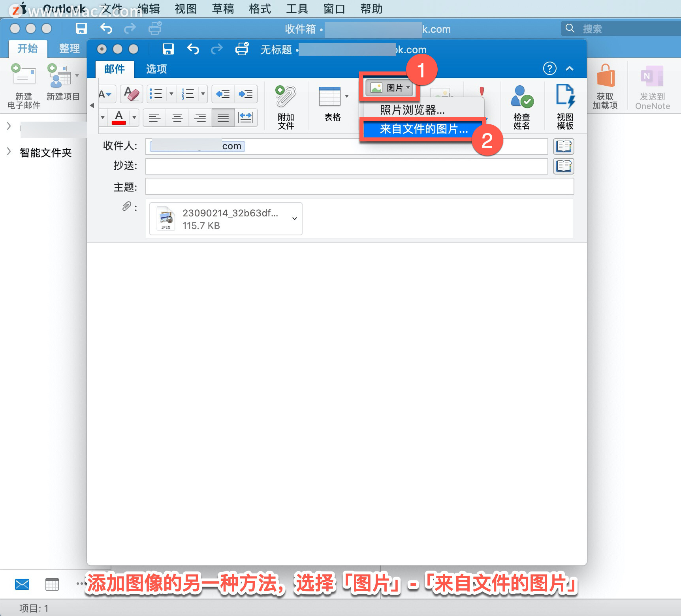
Task: Open the 窗口 menu in menu bar
Action: pos(334,9)
